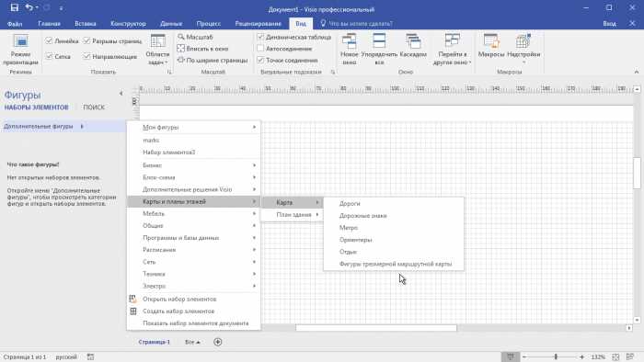The image size is (644, 362).
Task: Expand Мебель submenu
Action: tap(193, 213)
